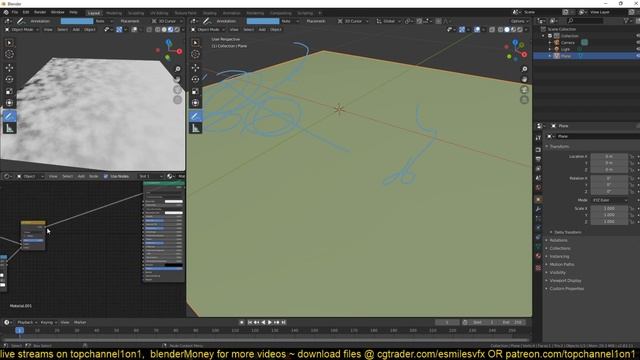The image size is (640, 360).
Task: Select the Transform tool in main viewport toolbar
Action: point(196,103)
